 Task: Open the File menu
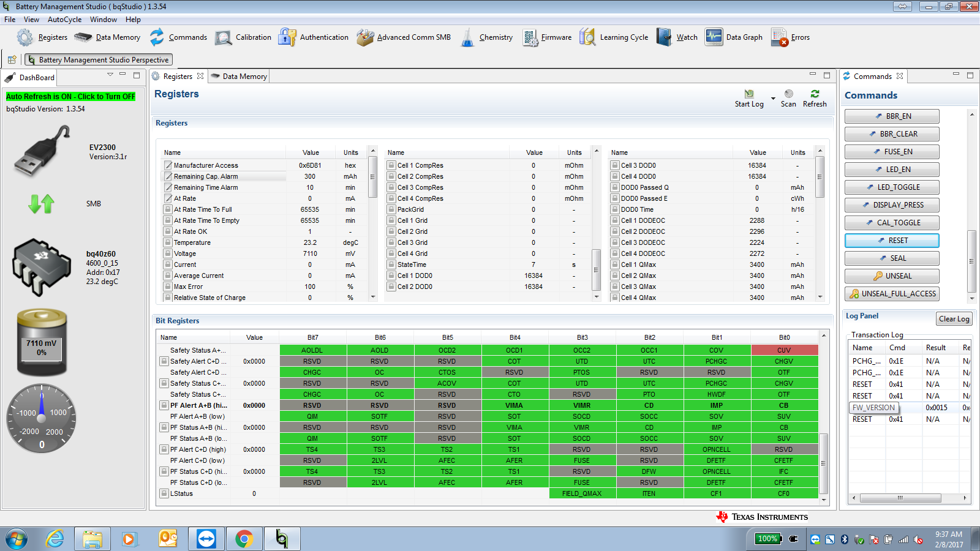pos(10,20)
